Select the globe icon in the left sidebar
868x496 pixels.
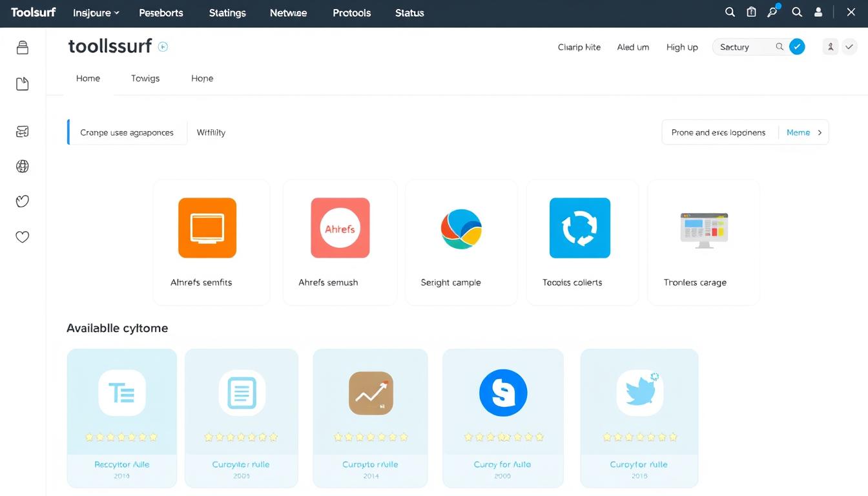22,166
